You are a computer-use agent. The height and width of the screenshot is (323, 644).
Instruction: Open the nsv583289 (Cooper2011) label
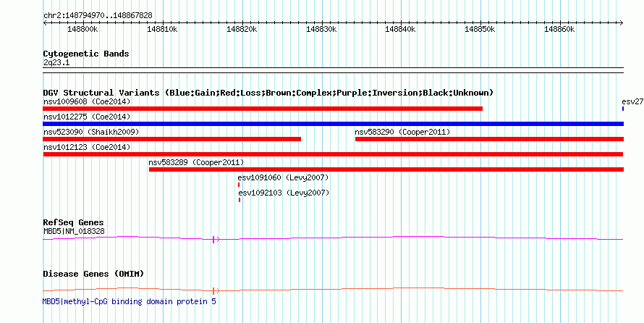(x=196, y=162)
